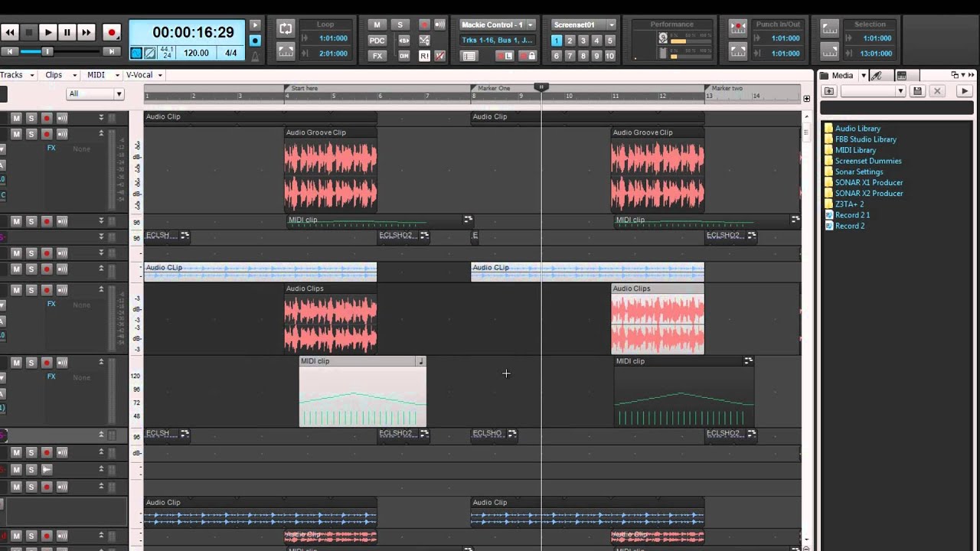
Task: Set selection From to Now time
Action: (x=830, y=28)
